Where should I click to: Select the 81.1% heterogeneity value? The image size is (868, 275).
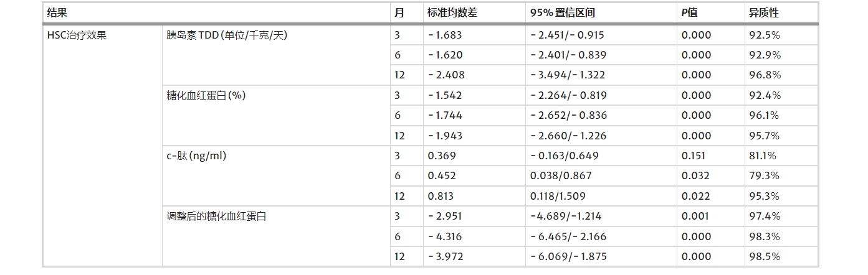[x=762, y=156]
